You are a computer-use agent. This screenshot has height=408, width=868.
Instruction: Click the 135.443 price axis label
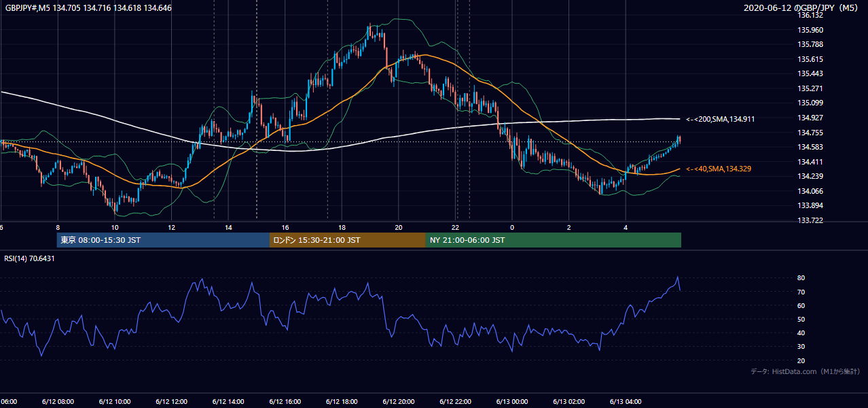pos(810,74)
